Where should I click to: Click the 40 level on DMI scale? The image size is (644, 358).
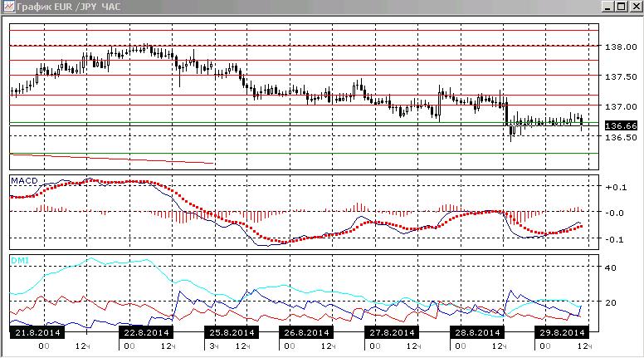coord(611,267)
